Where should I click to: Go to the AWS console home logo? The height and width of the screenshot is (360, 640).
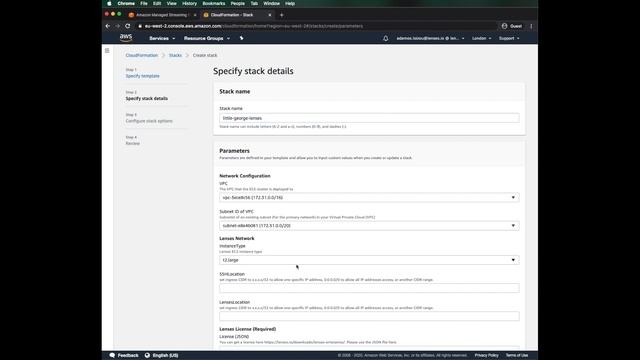click(x=126, y=38)
